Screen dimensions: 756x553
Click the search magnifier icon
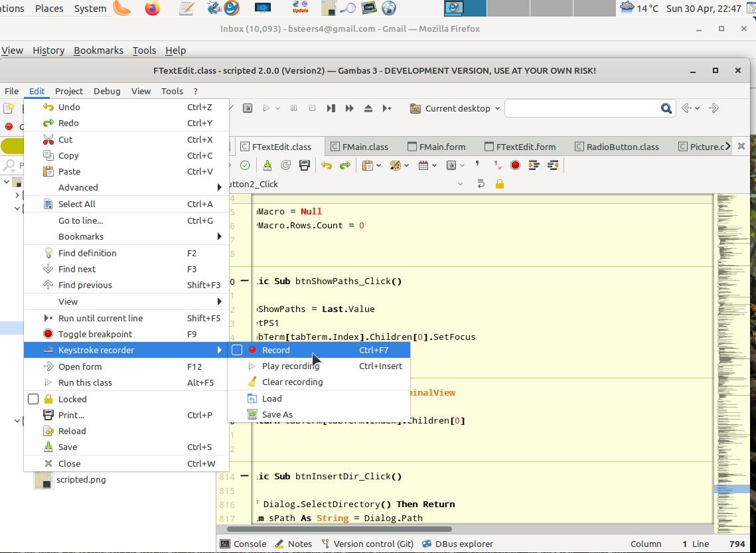(x=666, y=108)
